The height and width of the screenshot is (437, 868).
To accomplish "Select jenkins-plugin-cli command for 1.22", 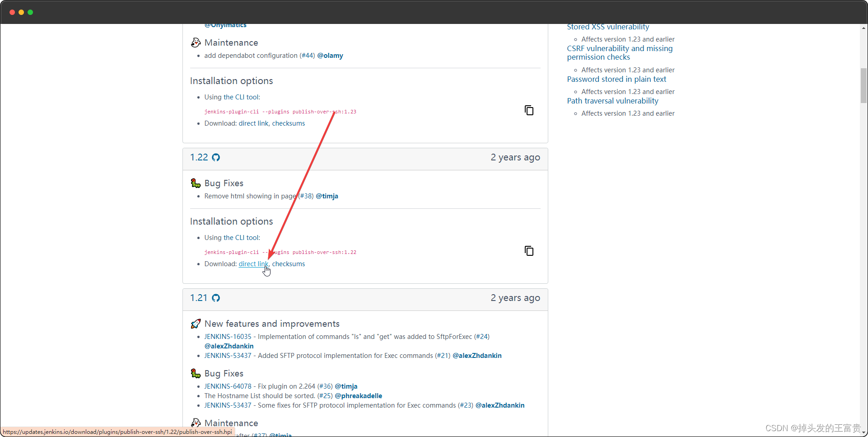I will click(x=280, y=252).
